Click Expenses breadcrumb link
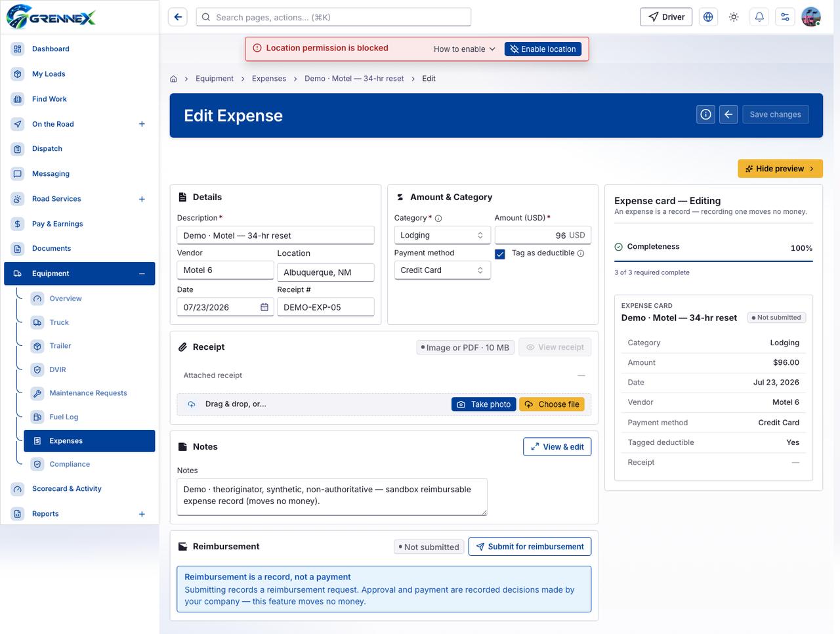The height and width of the screenshot is (634, 840). (x=269, y=79)
